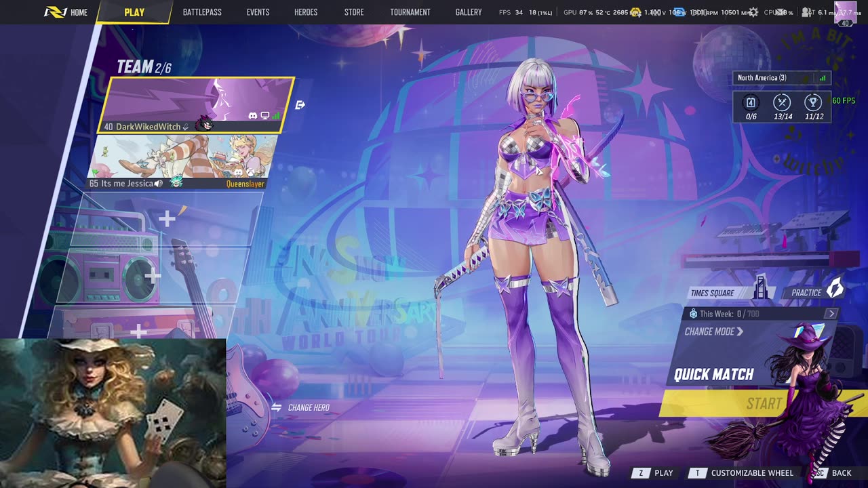This screenshot has width=868, height=488.
Task: Open the player profile avatar at top right
Action: 846,12
